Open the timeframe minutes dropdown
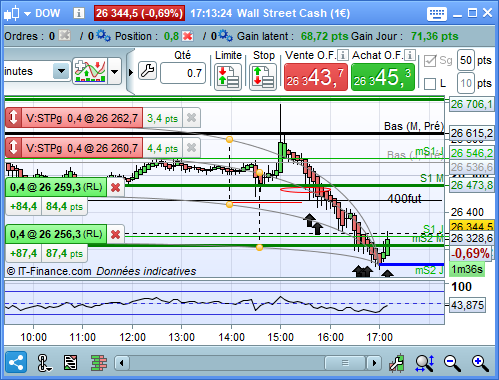Viewport: 499px width, 380px height. [x=61, y=71]
